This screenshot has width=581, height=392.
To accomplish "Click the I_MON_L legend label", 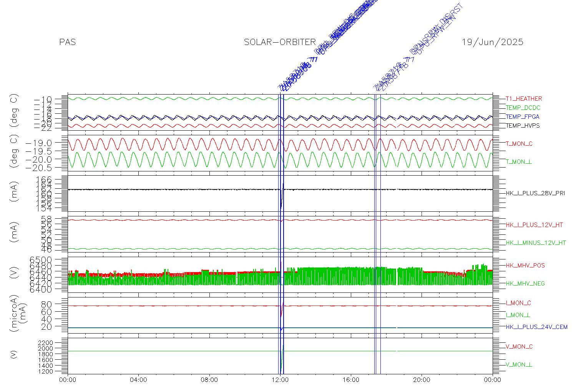I will 518,315.
